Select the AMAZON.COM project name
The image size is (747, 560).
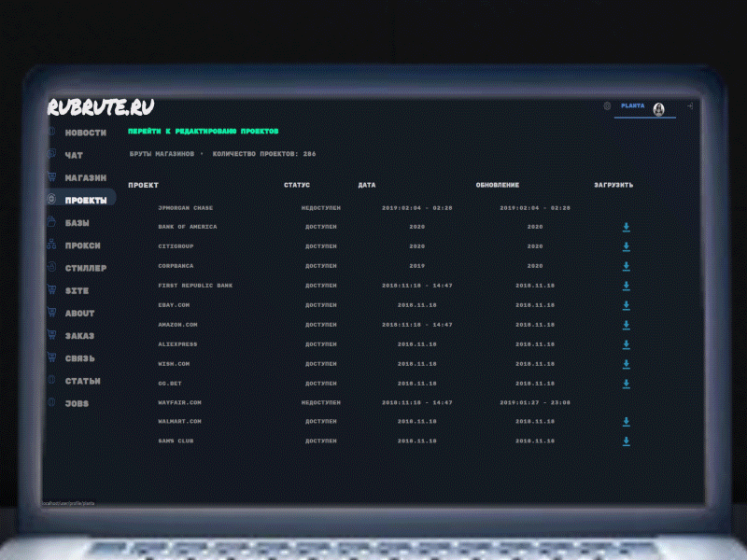pyautogui.click(x=177, y=324)
